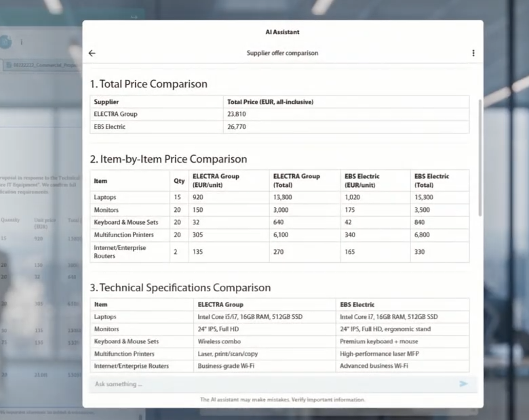This screenshot has width=529, height=420.
Task: Click the total price value 23,810
Action: [237, 114]
